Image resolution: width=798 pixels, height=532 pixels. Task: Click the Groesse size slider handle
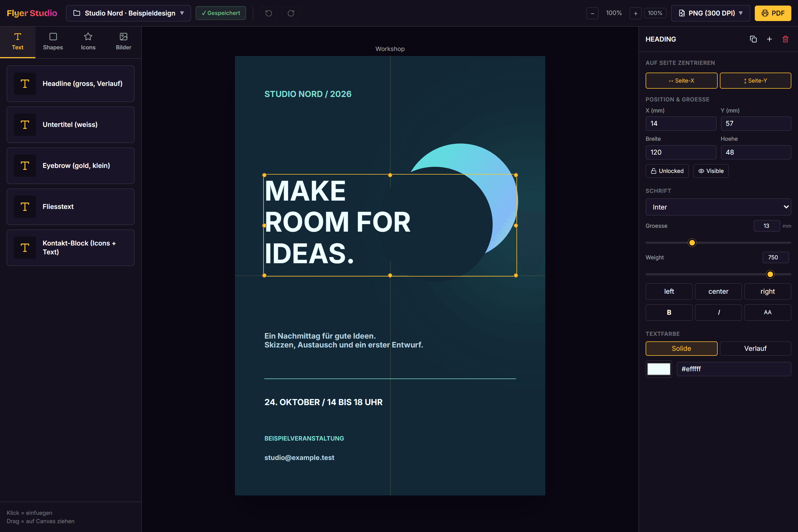click(692, 243)
